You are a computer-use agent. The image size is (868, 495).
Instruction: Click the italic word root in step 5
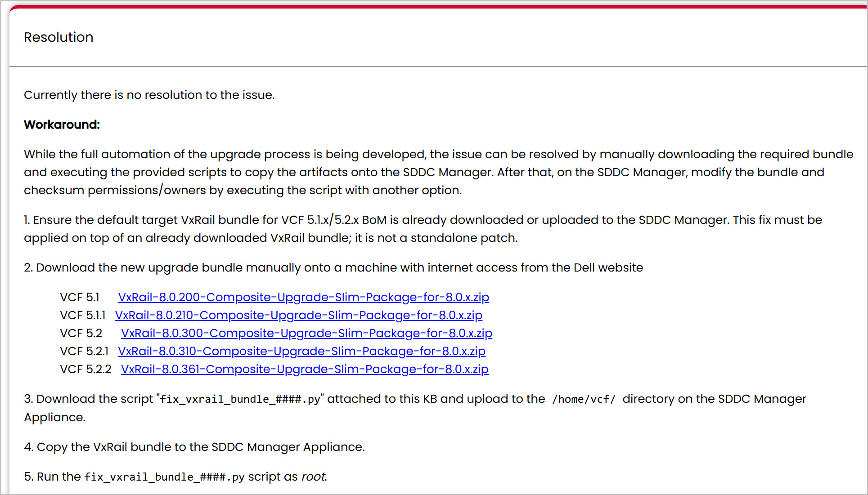pyautogui.click(x=313, y=477)
